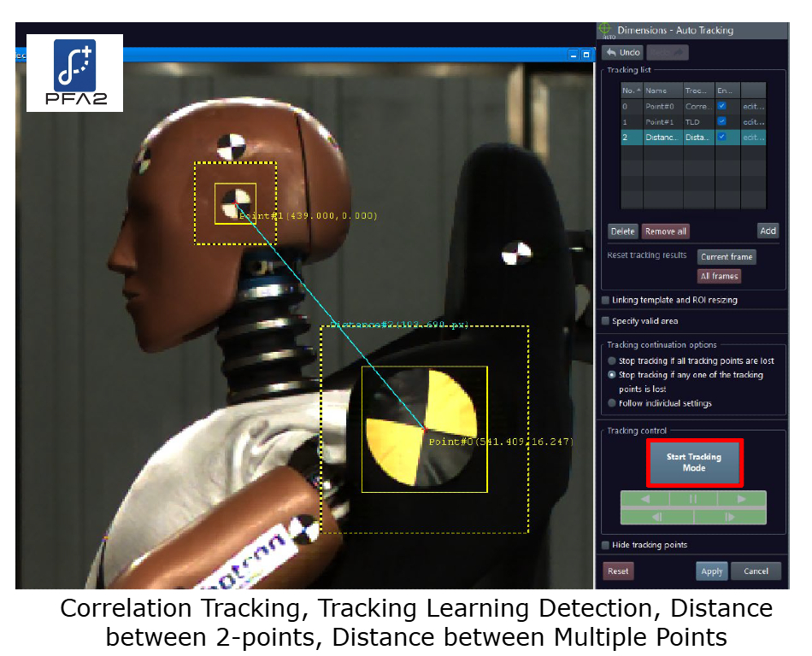Pause tracking with the pause icon
This screenshot has width=812, height=656.
pyautogui.click(x=693, y=499)
